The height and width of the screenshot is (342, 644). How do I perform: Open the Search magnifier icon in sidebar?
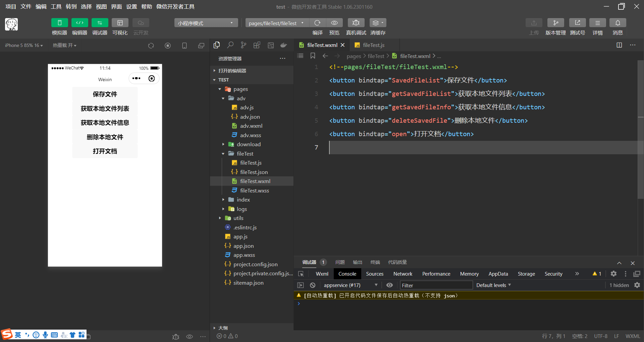[230, 45]
